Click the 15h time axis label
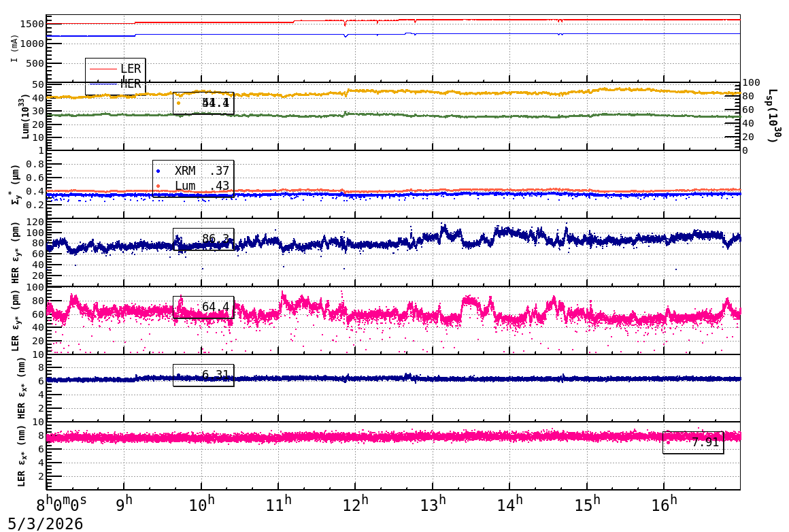The image size is (789, 532). 587,503
